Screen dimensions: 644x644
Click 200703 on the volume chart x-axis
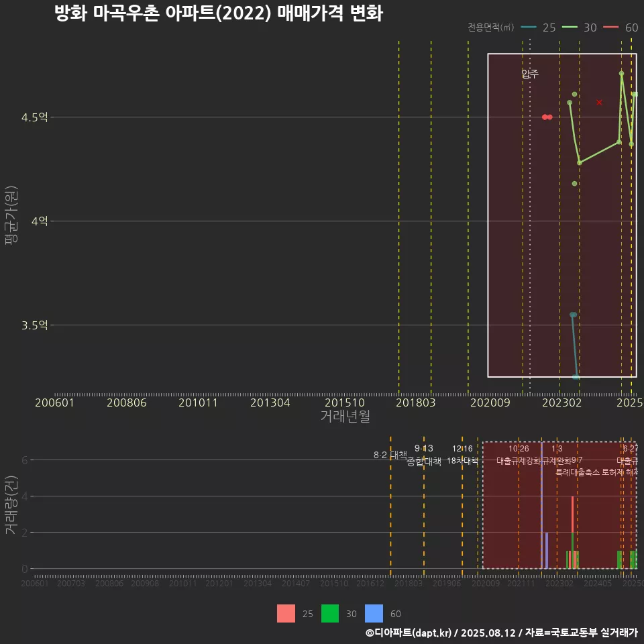coord(70,583)
